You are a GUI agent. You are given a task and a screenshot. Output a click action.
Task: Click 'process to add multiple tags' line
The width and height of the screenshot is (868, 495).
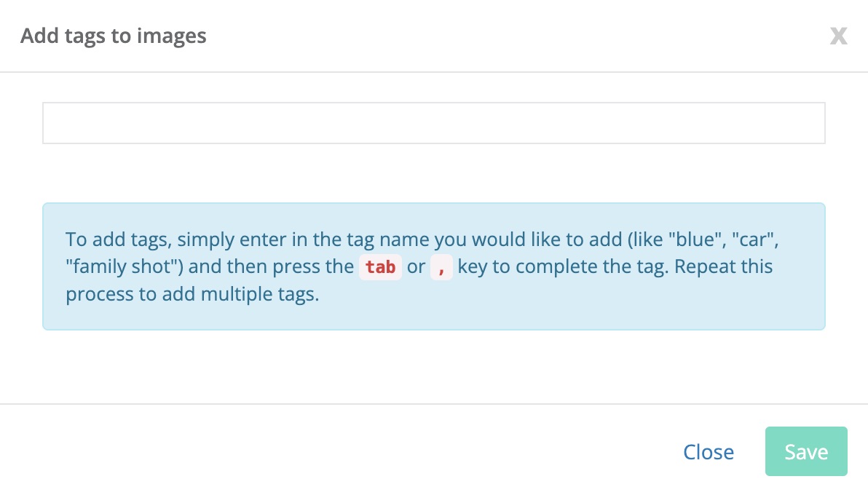coord(192,294)
